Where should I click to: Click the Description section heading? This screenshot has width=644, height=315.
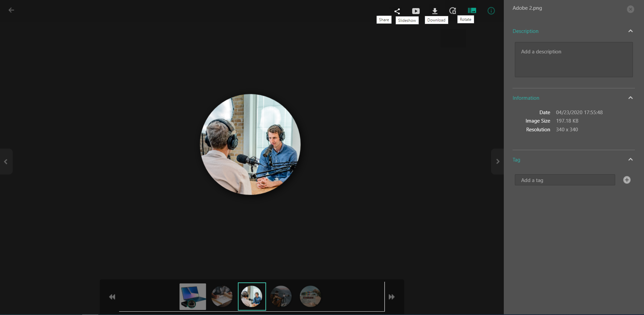pos(526,31)
